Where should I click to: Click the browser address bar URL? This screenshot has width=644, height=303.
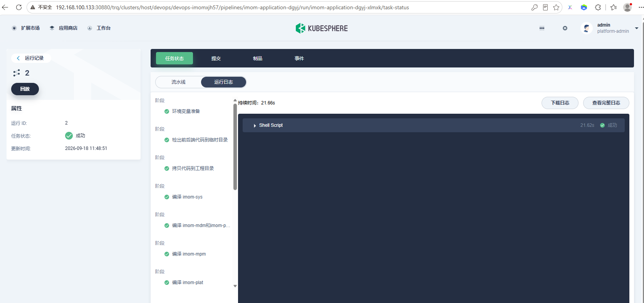click(x=233, y=7)
